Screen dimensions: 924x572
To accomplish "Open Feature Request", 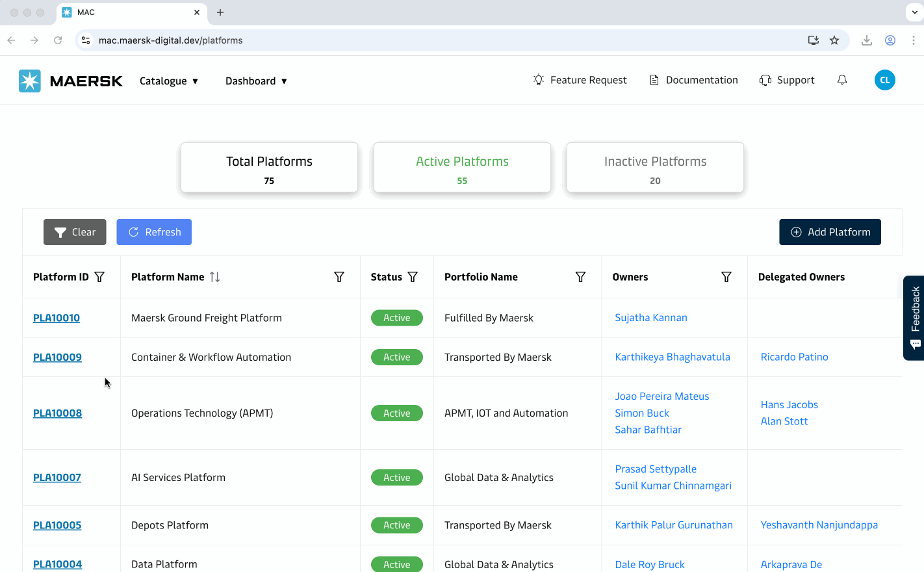I will pyautogui.click(x=580, y=80).
